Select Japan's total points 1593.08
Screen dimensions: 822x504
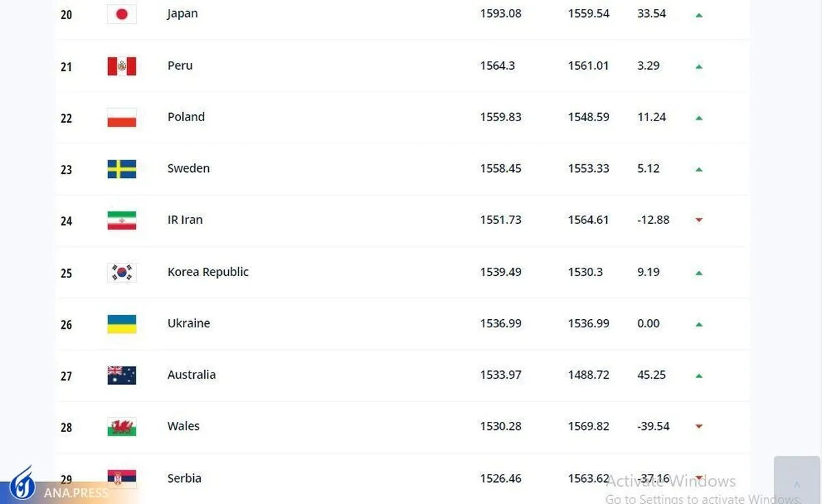pos(500,14)
